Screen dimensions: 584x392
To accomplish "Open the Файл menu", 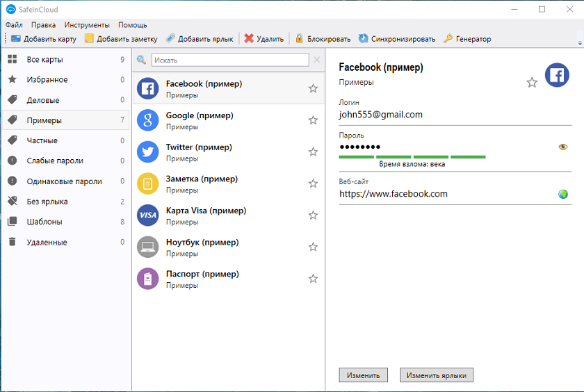I will [x=14, y=25].
